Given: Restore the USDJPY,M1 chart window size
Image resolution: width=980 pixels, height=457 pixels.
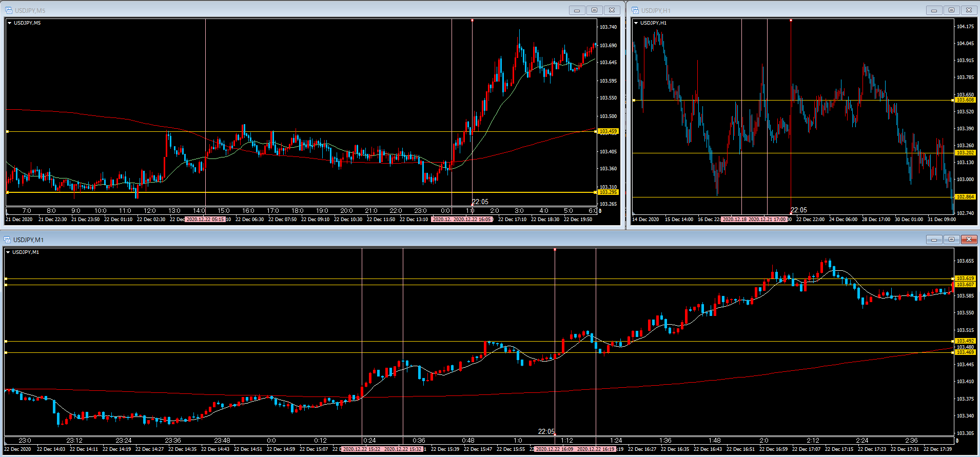Looking at the screenshot, I should click(x=951, y=240).
